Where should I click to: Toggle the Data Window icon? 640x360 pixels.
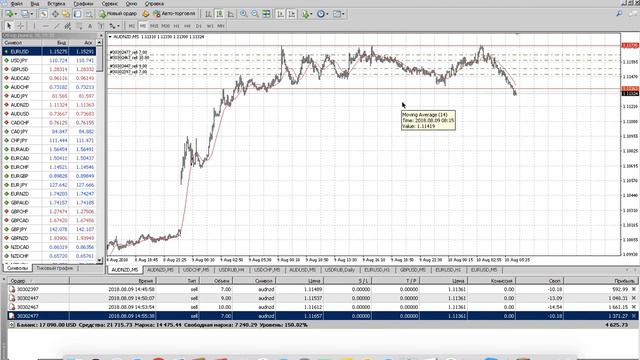click(x=55, y=14)
